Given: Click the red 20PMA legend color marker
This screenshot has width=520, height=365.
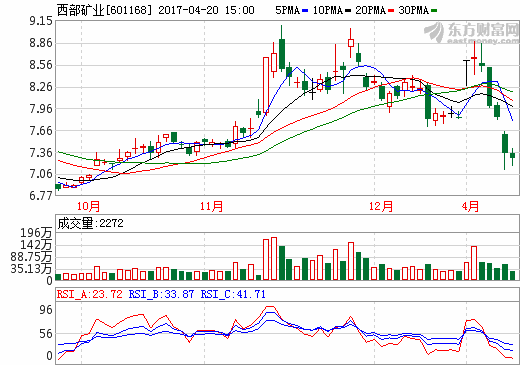Looking at the screenshot, I should pos(391,11).
